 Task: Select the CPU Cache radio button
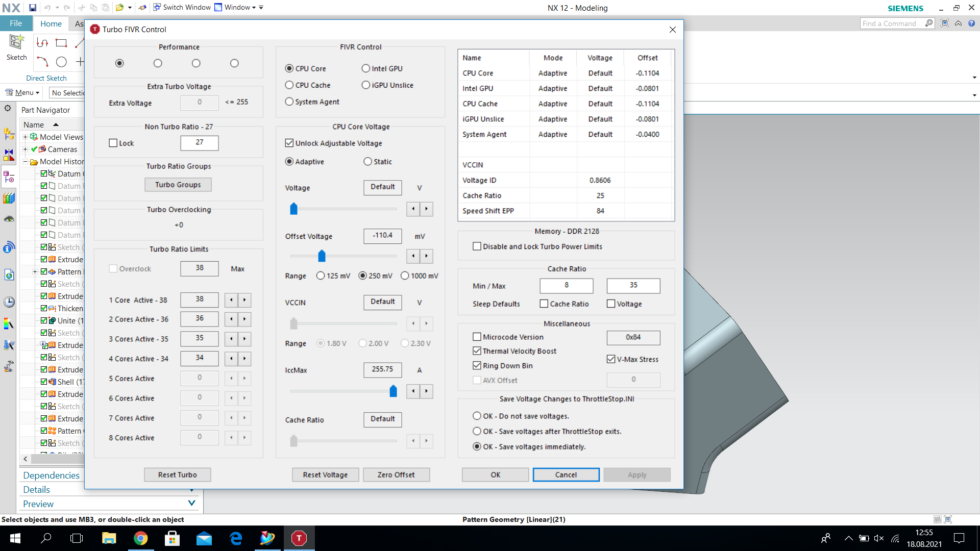[289, 85]
